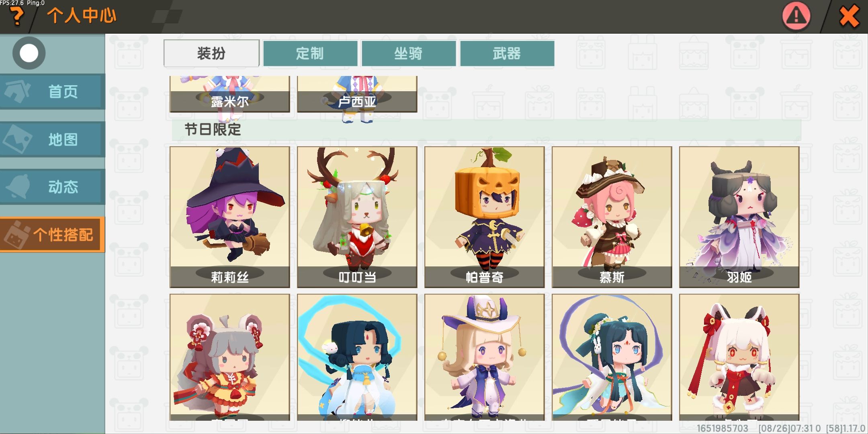Close the personal center with the X
The height and width of the screenshot is (434, 868).
(x=849, y=17)
